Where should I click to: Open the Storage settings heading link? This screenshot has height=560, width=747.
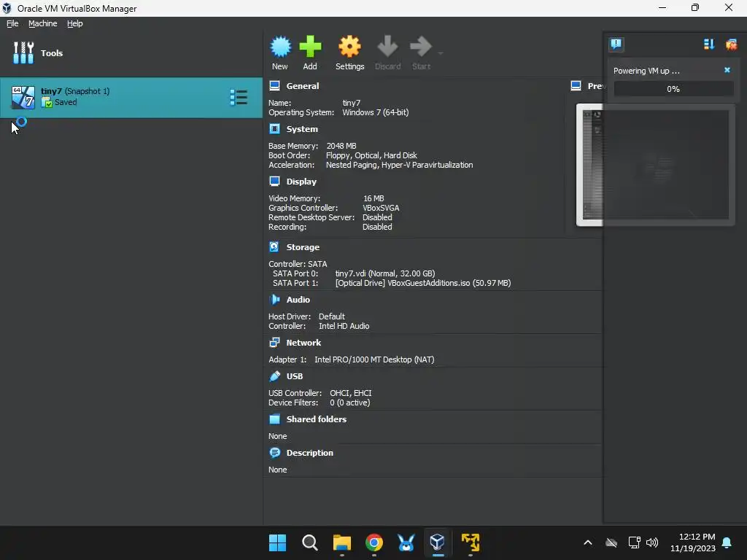click(303, 247)
